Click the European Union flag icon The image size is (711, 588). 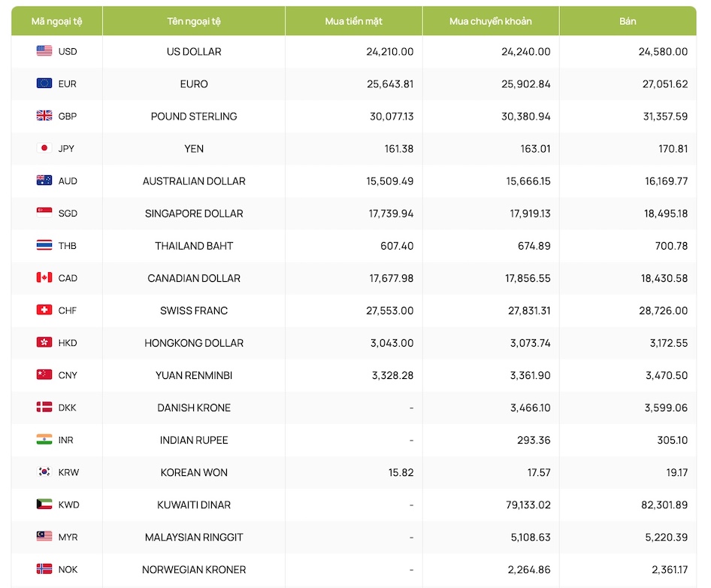44,83
